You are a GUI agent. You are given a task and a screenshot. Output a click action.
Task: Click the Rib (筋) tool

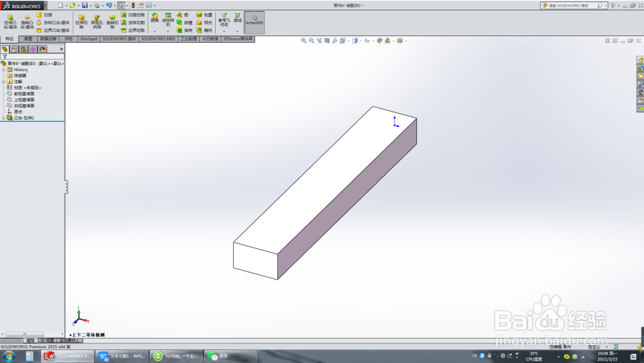pyautogui.click(x=183, y=15)
